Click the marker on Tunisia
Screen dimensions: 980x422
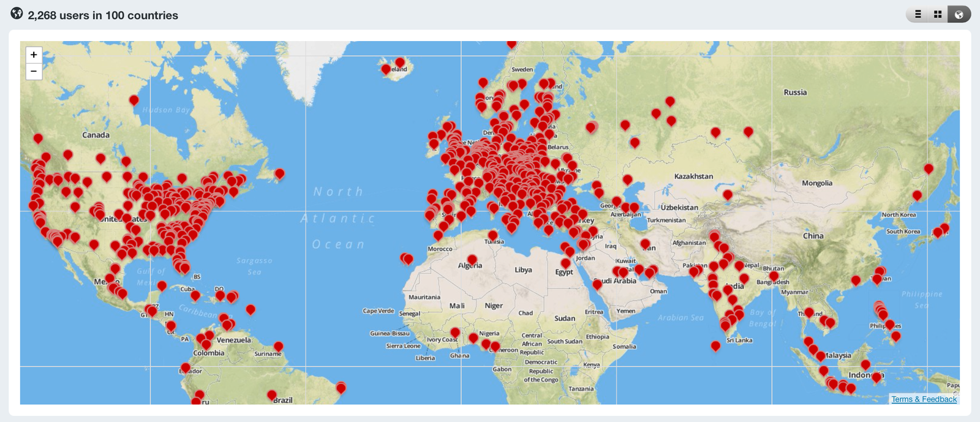pyautogui.click(x=492, y=235)
